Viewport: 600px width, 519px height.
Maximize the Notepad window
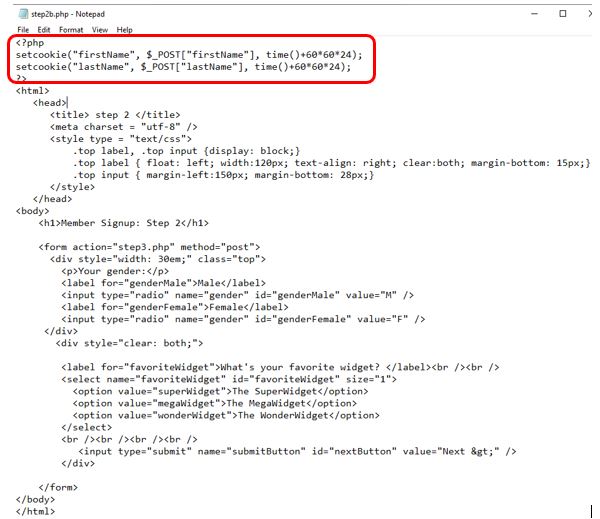pyautogui.click(x=561, y=14)
